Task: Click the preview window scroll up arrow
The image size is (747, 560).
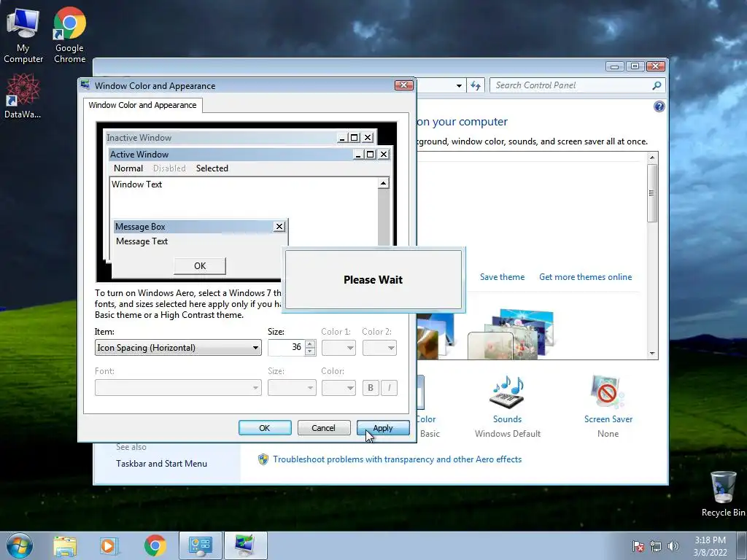Action: pos(384,183)
